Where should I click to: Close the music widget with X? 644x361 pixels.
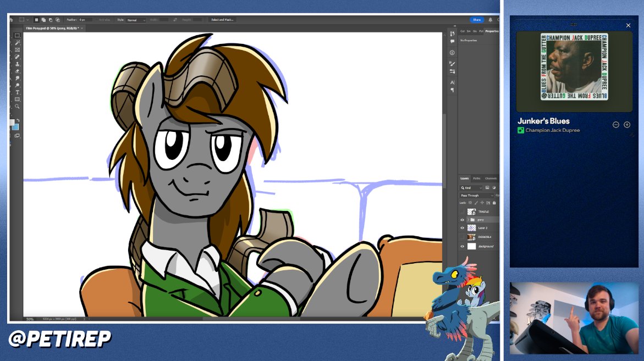628,25
